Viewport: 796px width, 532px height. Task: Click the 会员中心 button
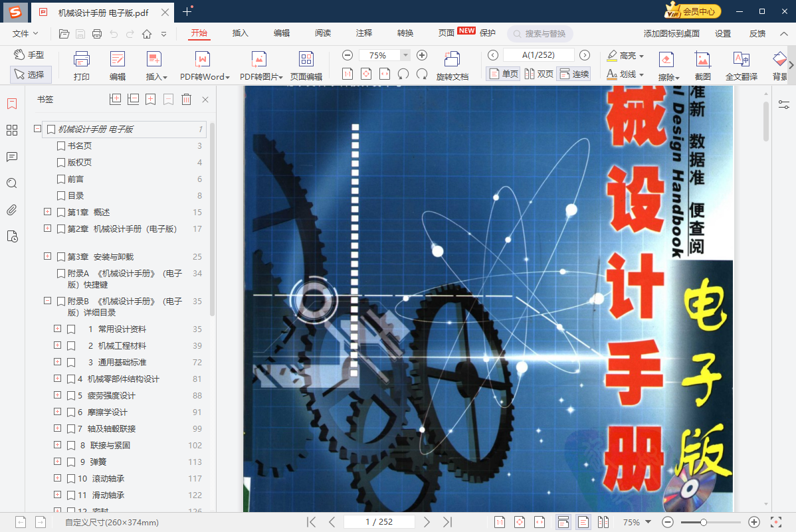coord(693,11)
